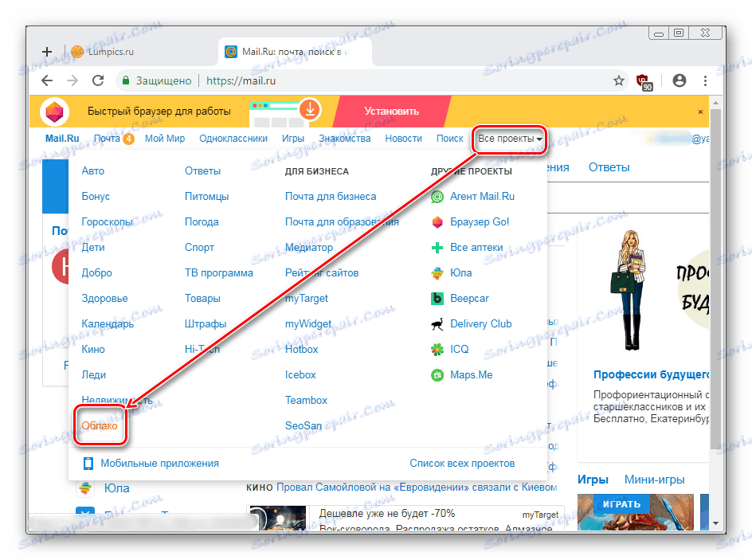
Task: Open Мобильные приложения link
Action: click(x=159, y=463)
